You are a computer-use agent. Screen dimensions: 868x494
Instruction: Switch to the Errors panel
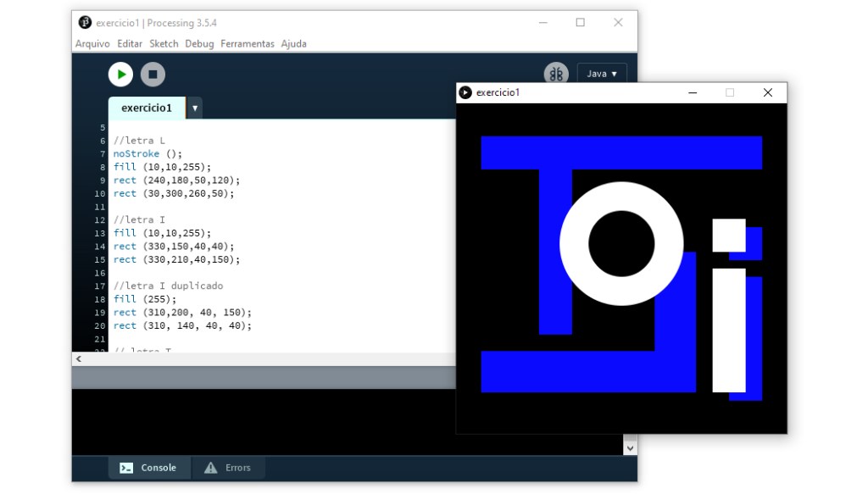[228, 468]
